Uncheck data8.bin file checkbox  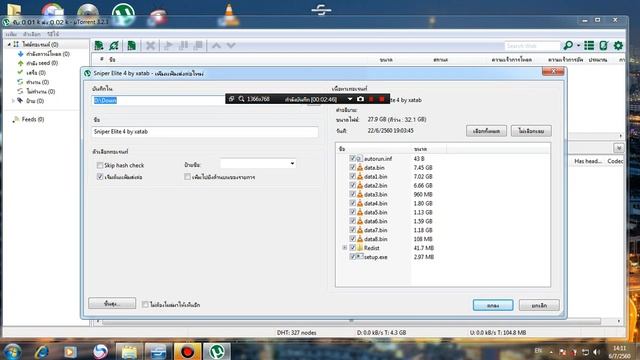[x=352, y=239]
